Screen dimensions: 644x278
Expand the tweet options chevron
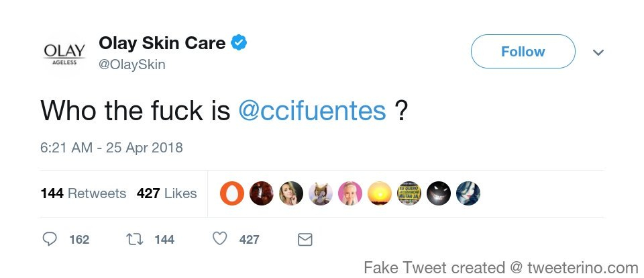coord(598,52)
